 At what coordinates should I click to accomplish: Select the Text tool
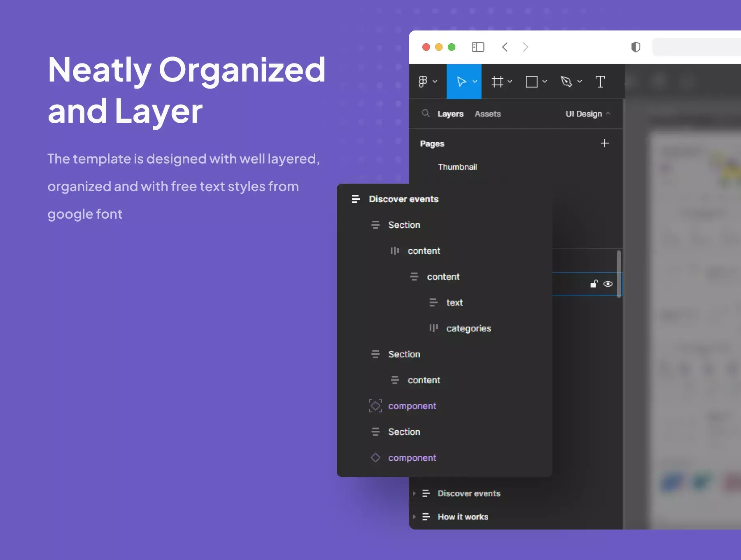[600, 82]
